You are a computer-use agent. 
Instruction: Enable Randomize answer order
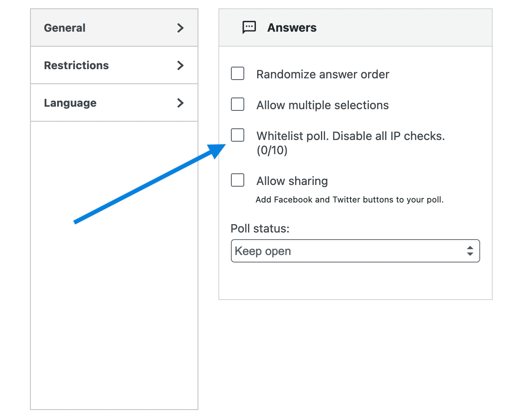coord(237,73)
